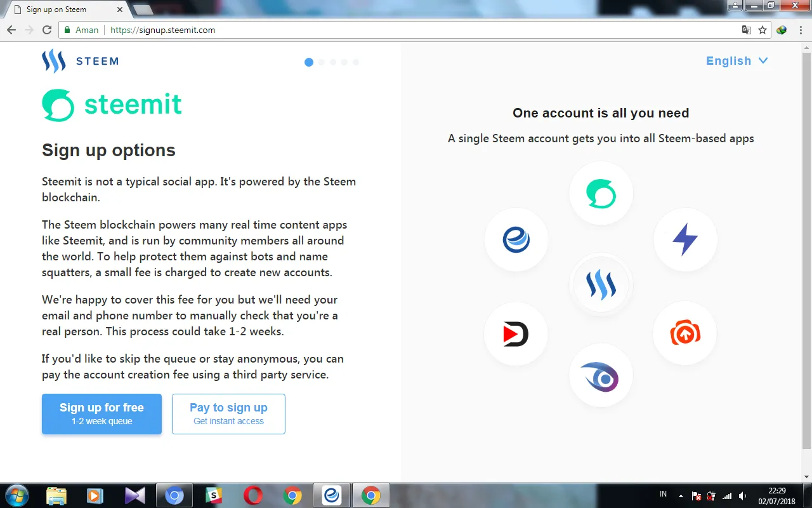This screenshot has width=812, height=508.
Task: Open media player taskbar icon
Action: (x=95, y=495)
